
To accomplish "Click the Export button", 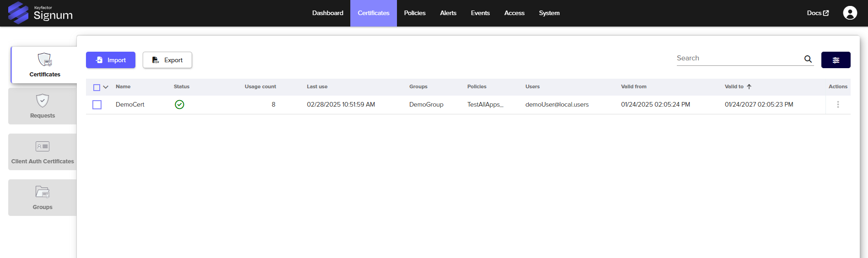I will [x=167, y=60].
